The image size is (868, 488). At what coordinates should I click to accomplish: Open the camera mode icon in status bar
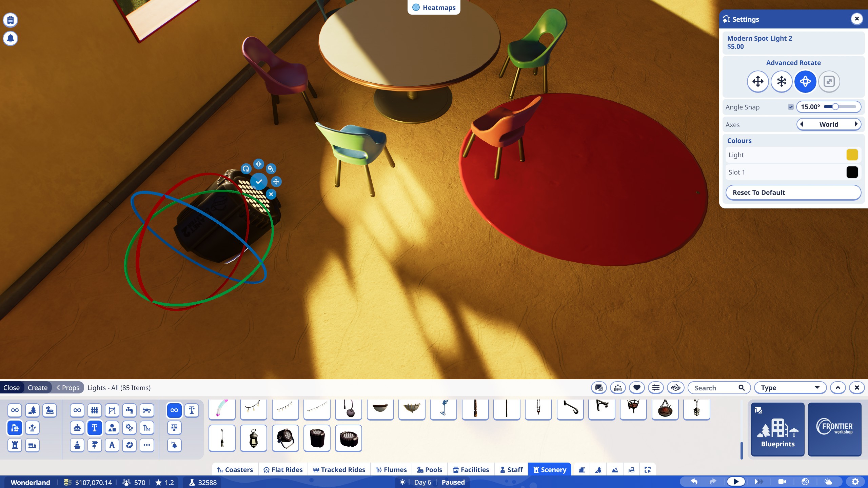782,482
